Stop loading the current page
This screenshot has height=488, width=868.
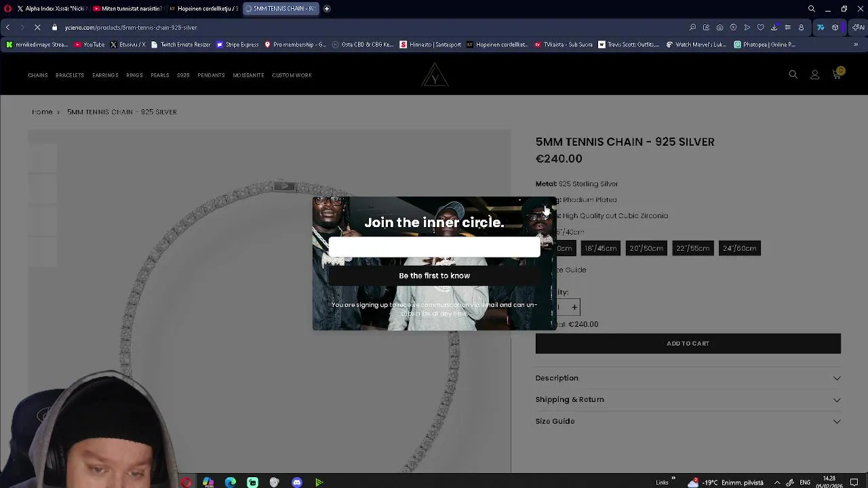coord(38,27)
